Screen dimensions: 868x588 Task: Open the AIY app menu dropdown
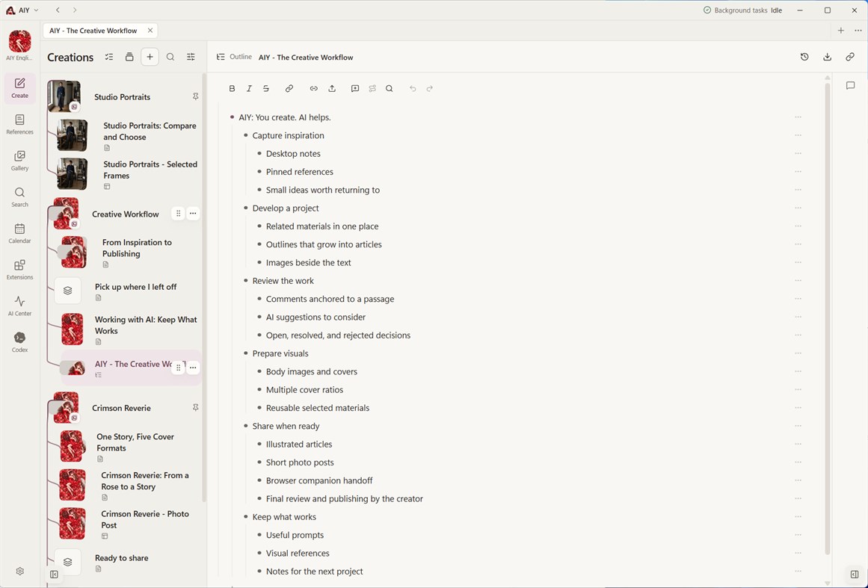22,10
